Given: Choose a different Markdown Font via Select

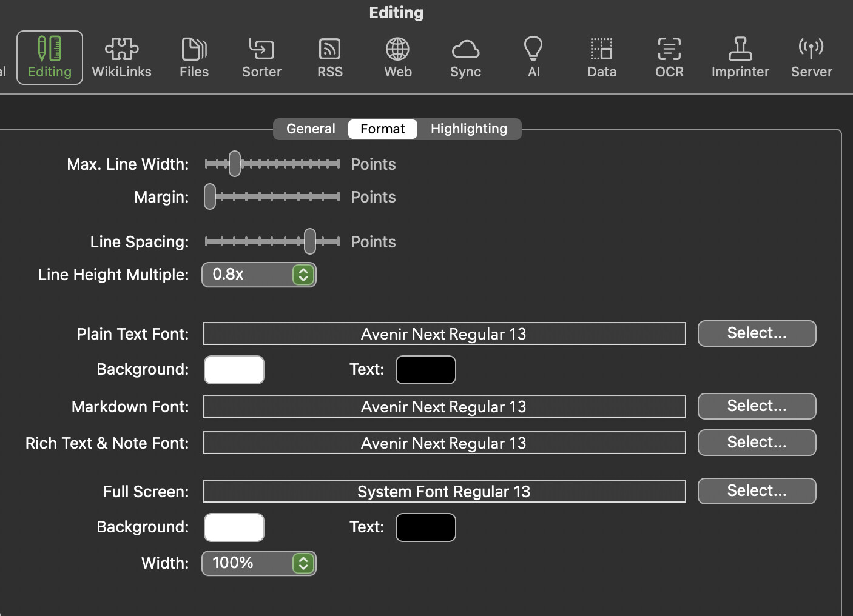Looking at the screenshot, I should [x=757, y=406].
